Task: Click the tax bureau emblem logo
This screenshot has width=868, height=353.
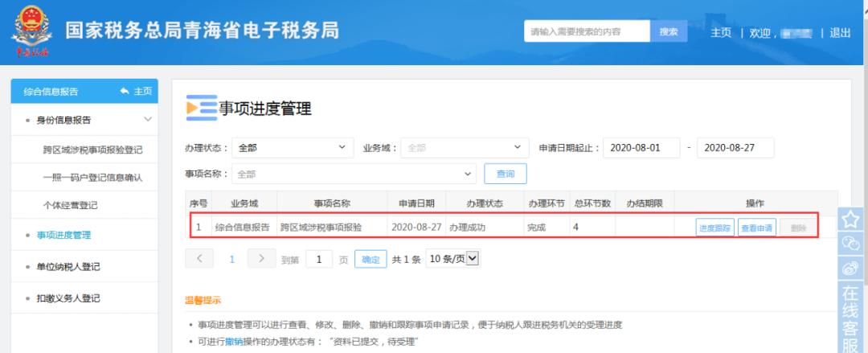Action: point(31,31)
